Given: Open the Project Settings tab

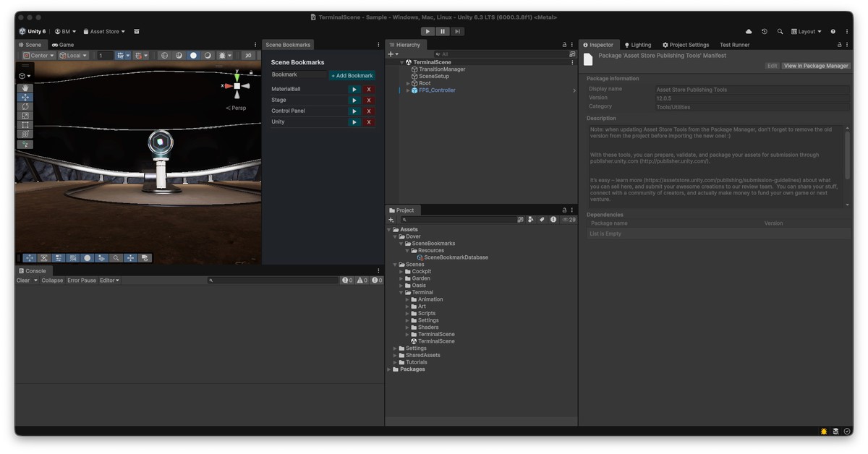Looking at the screenshot, I should [x=686, y=45].
